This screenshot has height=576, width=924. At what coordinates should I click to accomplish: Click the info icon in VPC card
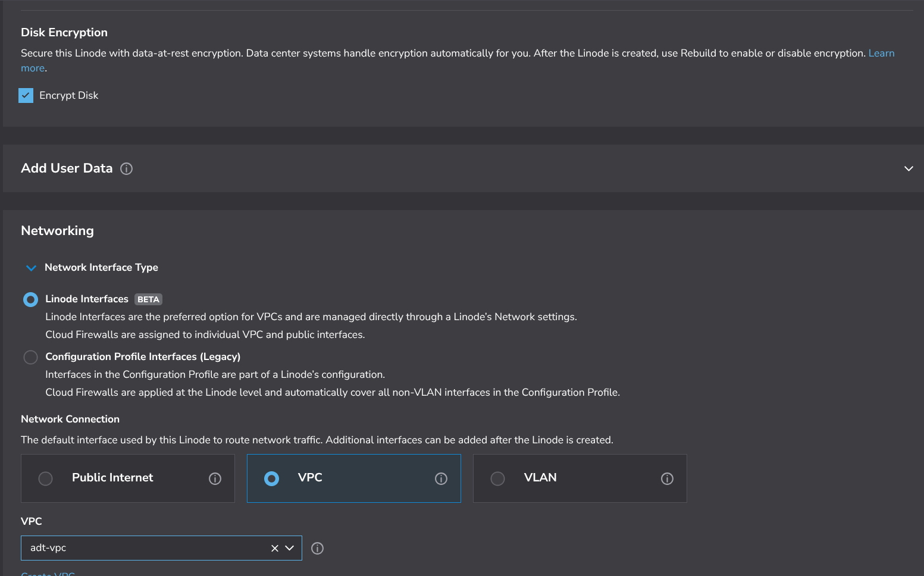point(441,479)
